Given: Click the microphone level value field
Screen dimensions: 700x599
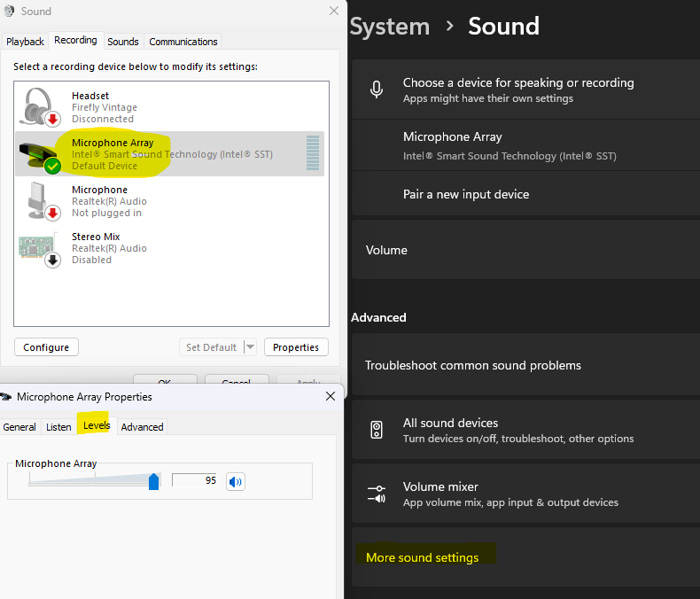Looking at the screenshot, I should coord(194,480).
